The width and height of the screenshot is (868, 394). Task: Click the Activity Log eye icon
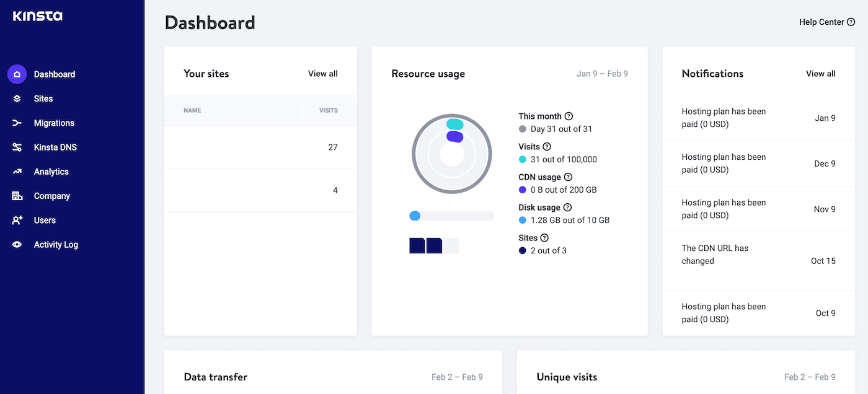point(17,245)
